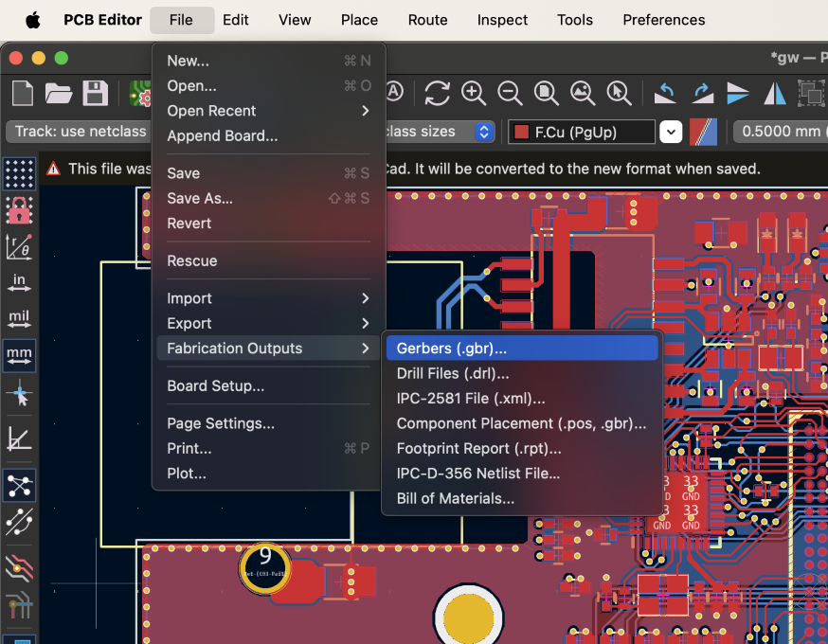Viewport: 828px width, 644px height.
Task: Click the Refresh view icon
Action: point(438,94)
